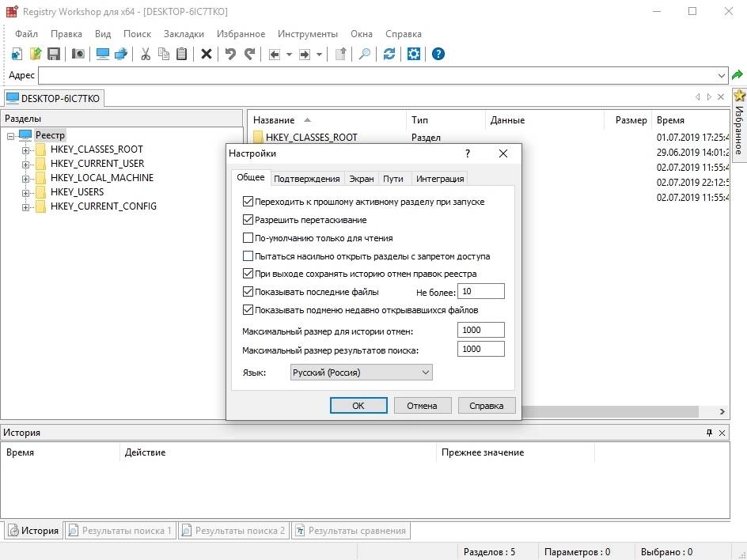Sort by the Название column header
The height and width of the screenshot is (560, 747).
click(x=328, y=120)
